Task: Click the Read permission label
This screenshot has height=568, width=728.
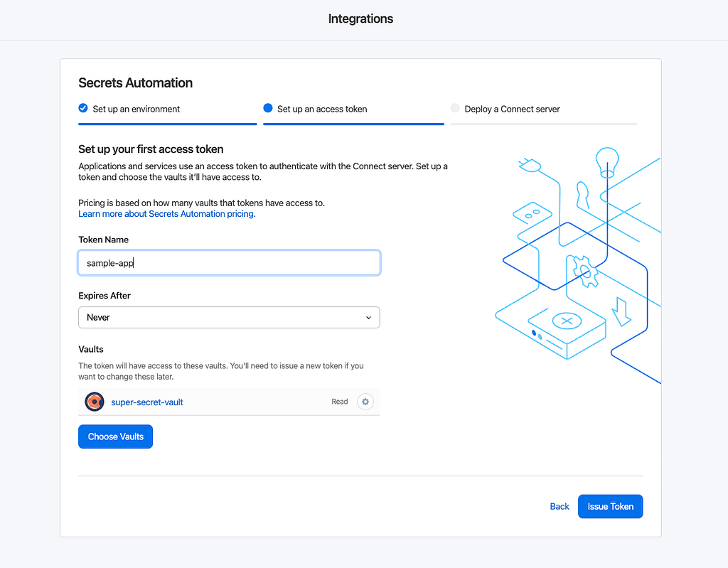Action: coord(340,402)
